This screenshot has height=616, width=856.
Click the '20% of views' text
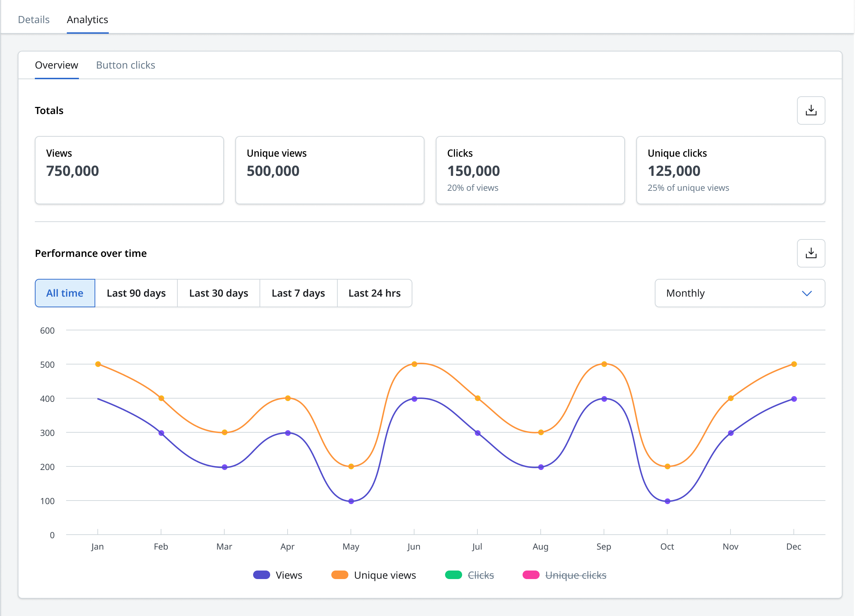tap(472, 188)
